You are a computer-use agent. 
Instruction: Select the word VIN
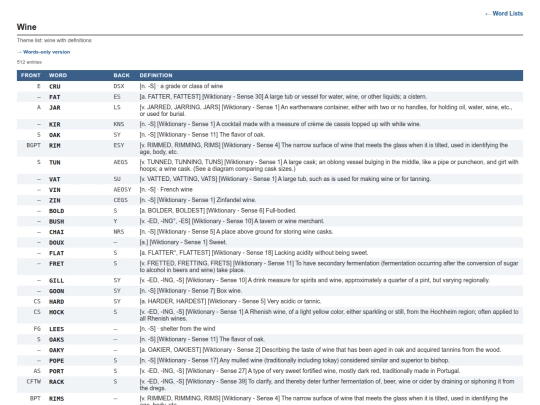(x=54, y=190)
